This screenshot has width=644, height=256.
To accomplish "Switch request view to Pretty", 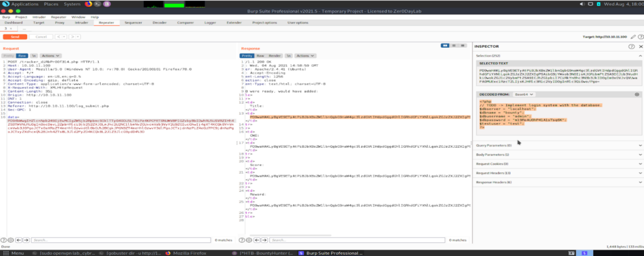I will point(8,55).
